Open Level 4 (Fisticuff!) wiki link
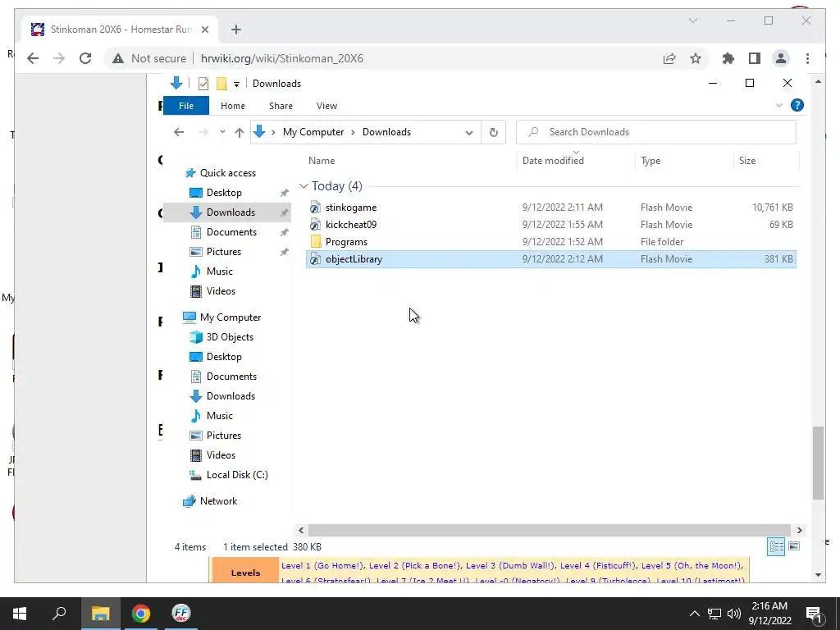 598,566
